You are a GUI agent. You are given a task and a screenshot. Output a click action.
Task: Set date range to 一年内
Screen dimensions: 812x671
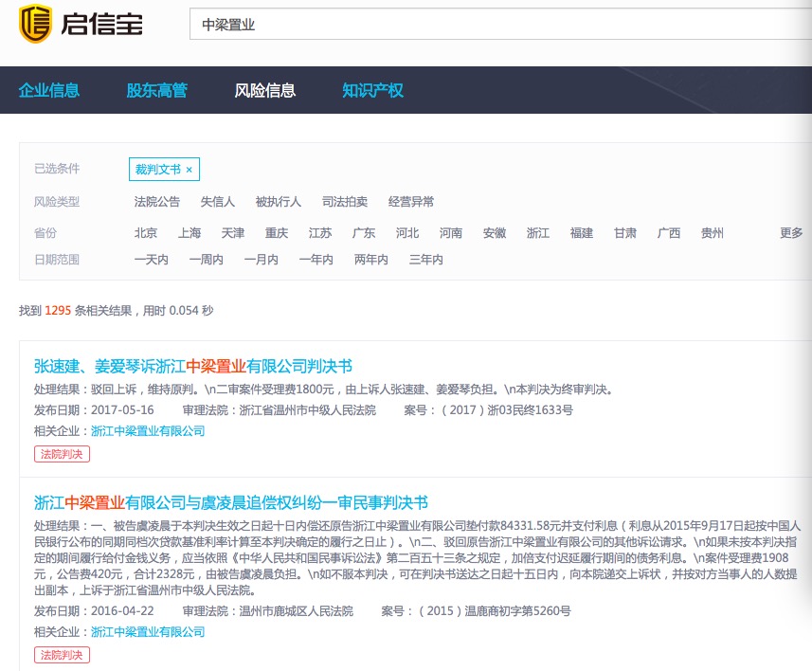pyautogui.click(x=316, y=259)
